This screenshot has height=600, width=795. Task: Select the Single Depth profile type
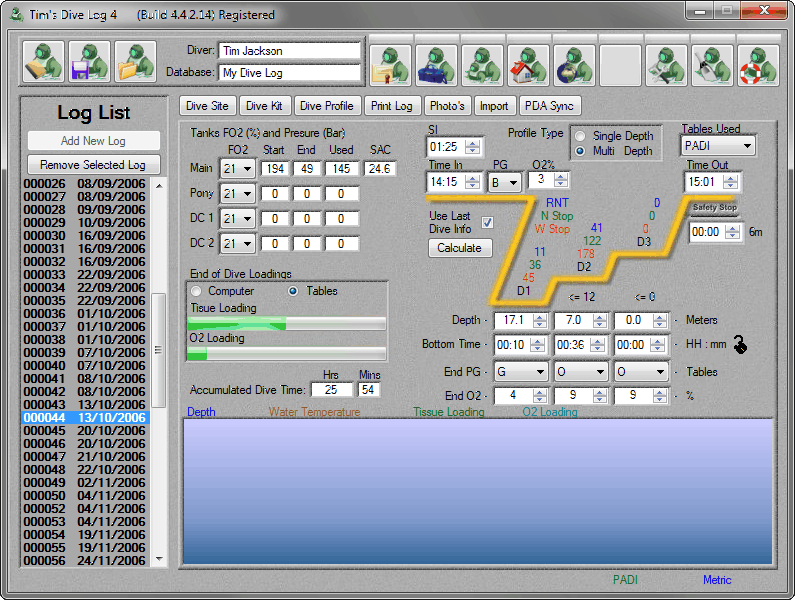click(580, 136)
